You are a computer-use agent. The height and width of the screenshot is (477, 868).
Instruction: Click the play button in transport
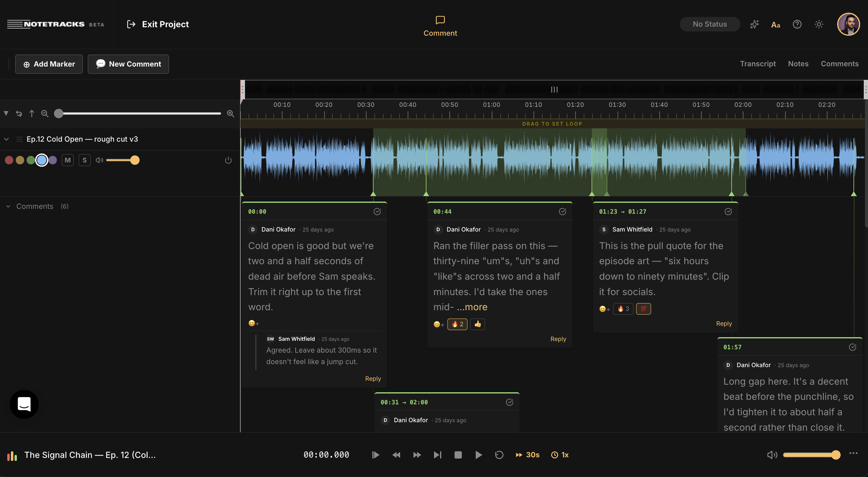tap(478, 455)
